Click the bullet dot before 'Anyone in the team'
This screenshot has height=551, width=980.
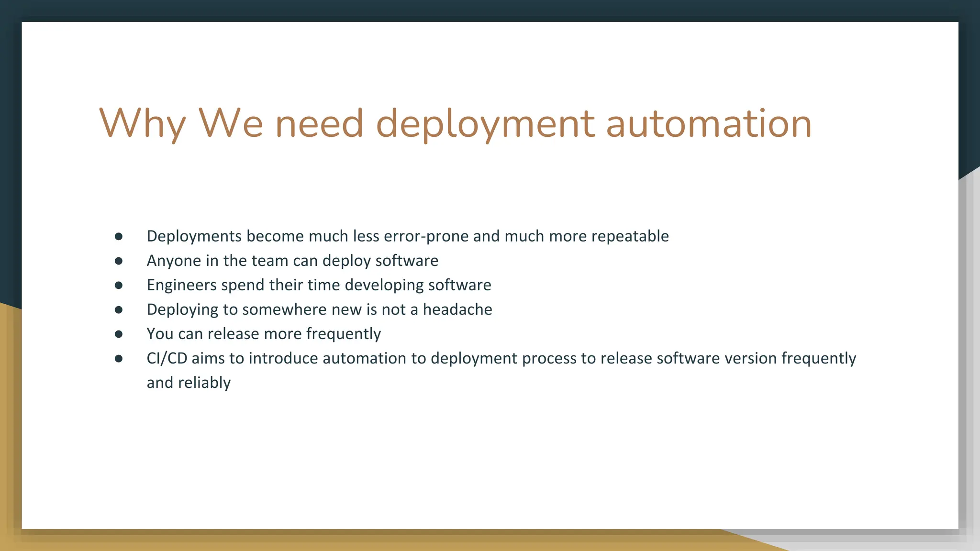(x=119, y=261)
